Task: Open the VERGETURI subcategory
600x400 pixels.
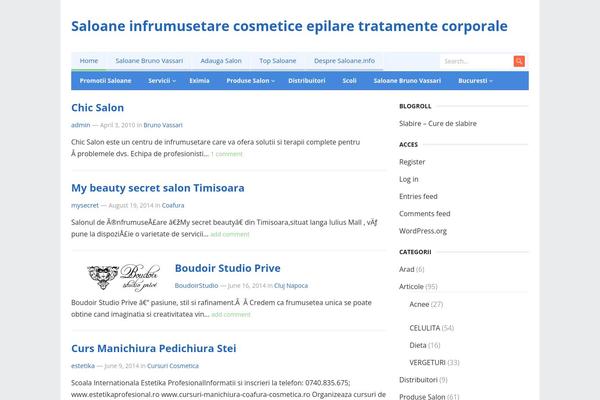Action: 427,362
